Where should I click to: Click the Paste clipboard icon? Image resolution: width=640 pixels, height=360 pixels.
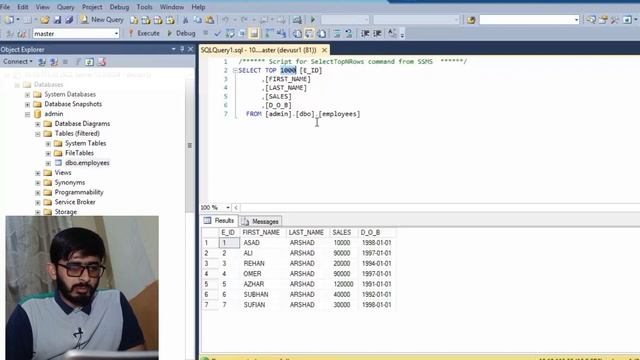(209, 20)
